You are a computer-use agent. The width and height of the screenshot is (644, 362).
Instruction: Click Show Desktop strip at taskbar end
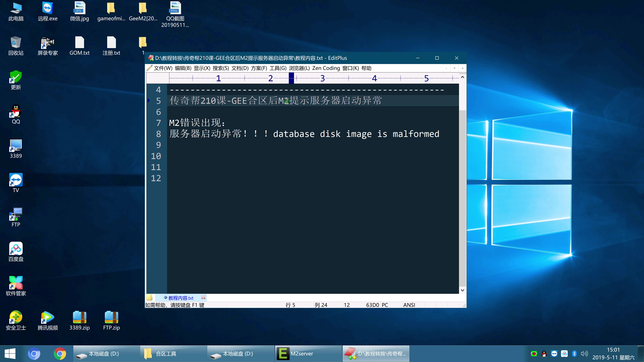641,354
